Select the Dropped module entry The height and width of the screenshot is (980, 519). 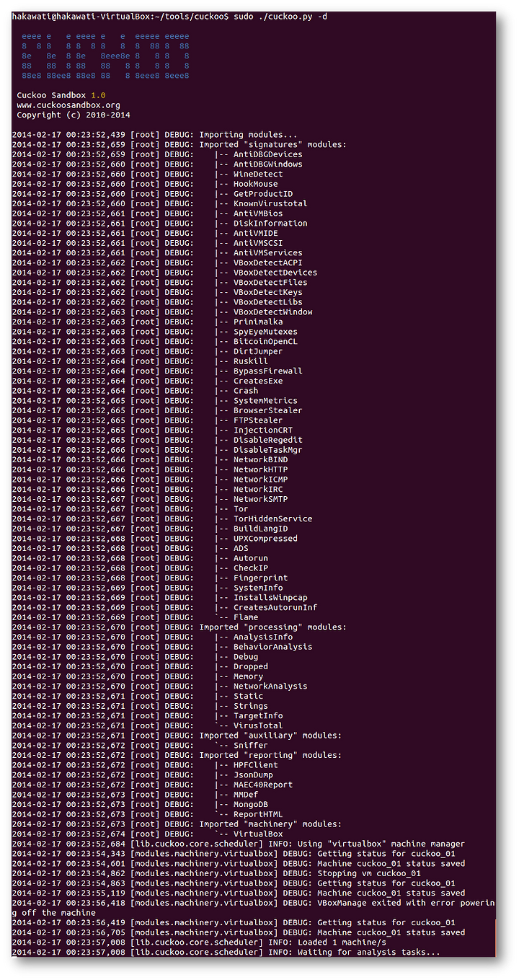pyautogui.click(x=251, y=667)
